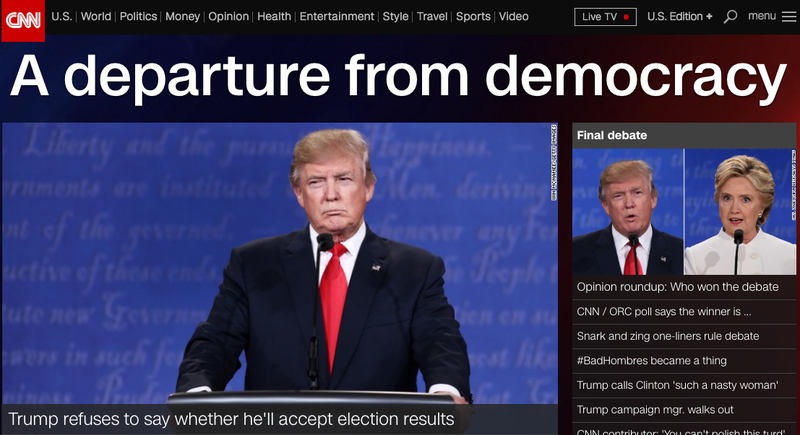Screen dimensions: 800x435
Task: Open the Health nav link
Action: [274, 16]
